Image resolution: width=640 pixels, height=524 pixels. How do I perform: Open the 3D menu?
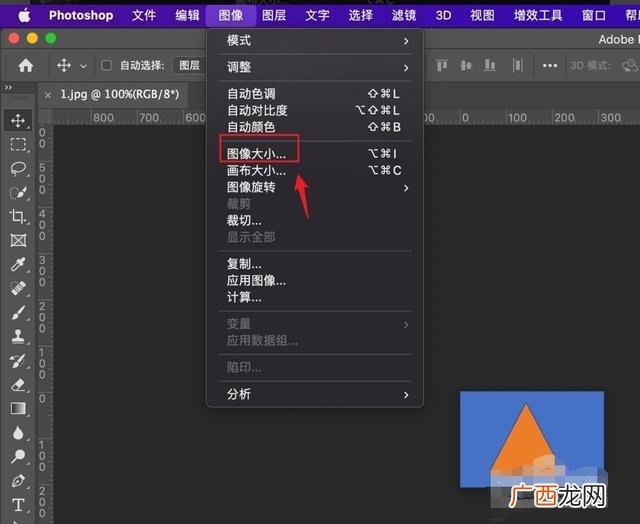(x=443, y=16)
